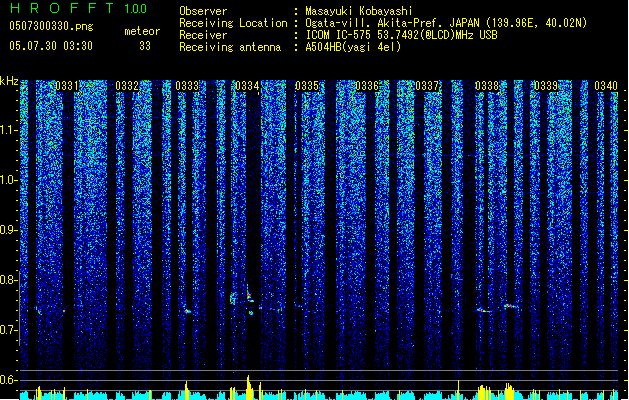Click the Ogata-vill. Akita-Pref. JAPAN location text

tap(446, 23)
